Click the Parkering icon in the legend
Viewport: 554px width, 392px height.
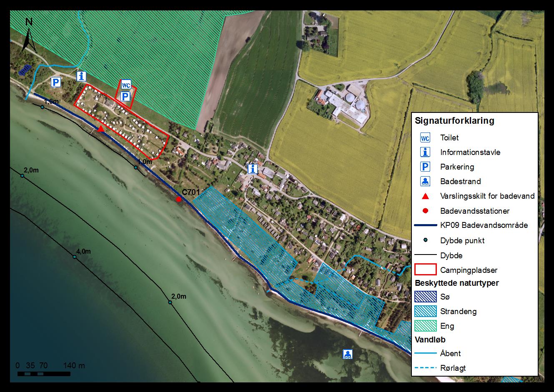coord(425,167)
